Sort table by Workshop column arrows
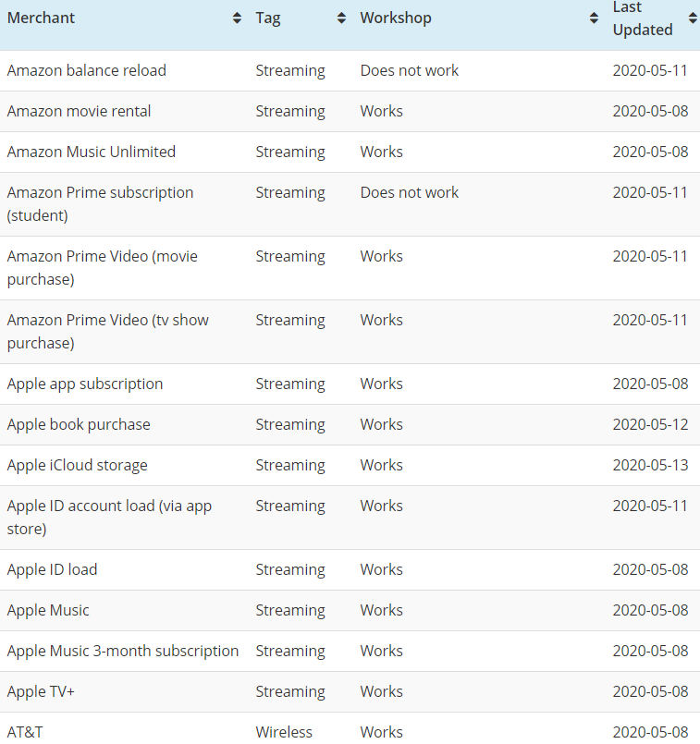The image size is (700, 744). pos(594,18)
